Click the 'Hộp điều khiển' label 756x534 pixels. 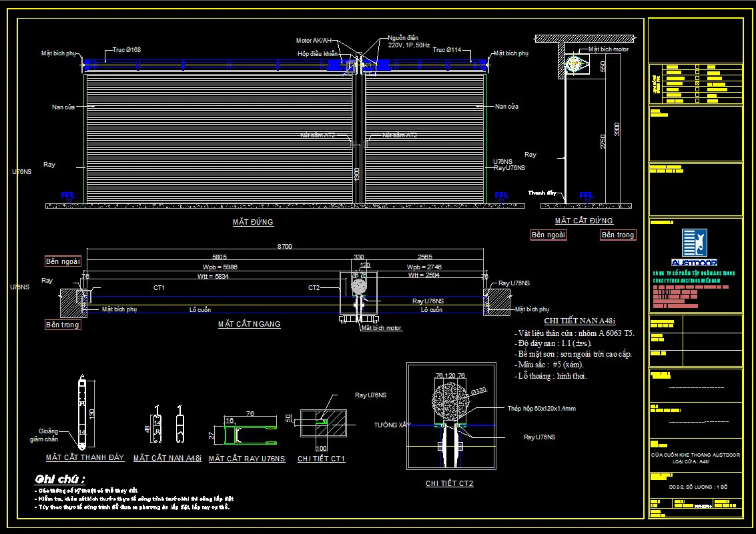coord(318,54)
